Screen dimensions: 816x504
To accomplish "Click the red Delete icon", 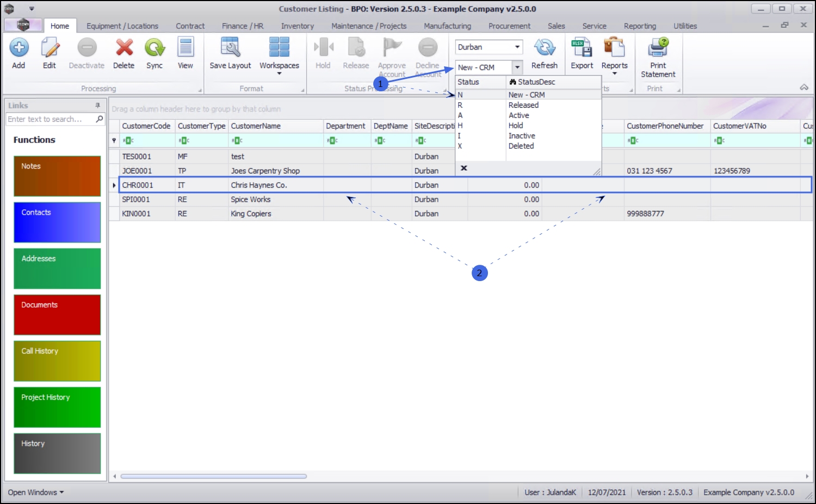I will (124, 48).
